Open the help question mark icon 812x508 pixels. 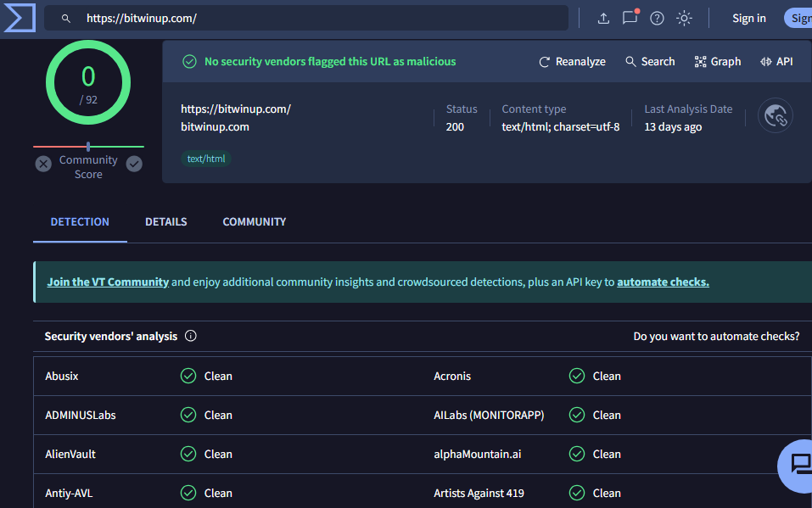[x=657, y=19]
